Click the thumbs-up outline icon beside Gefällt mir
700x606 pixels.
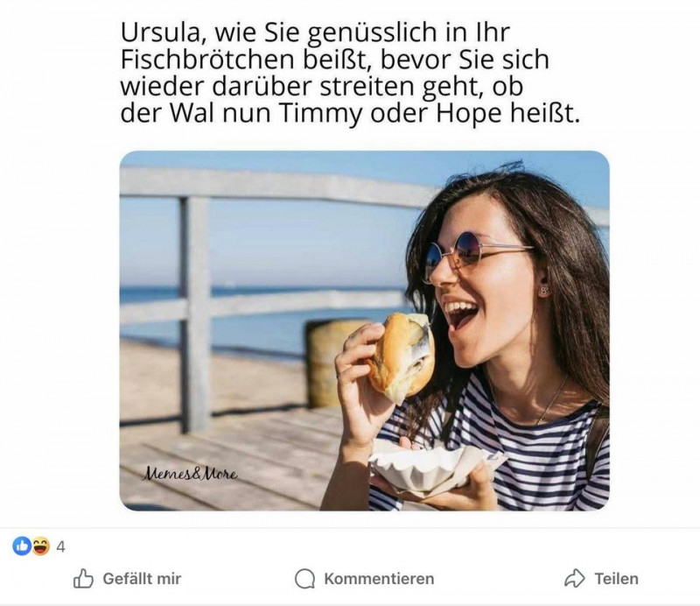[x=83, y=578]
